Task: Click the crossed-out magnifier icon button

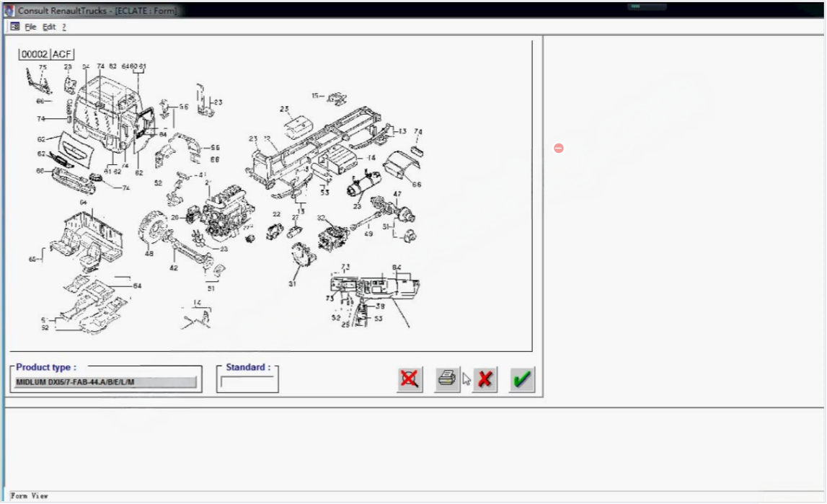Action: click(410, 379)
